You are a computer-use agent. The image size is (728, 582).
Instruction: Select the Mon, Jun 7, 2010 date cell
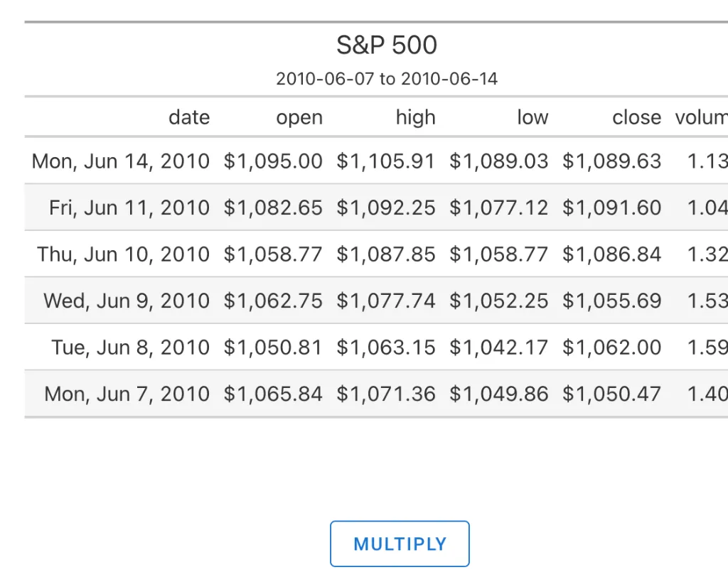click(x=127, y=394)
